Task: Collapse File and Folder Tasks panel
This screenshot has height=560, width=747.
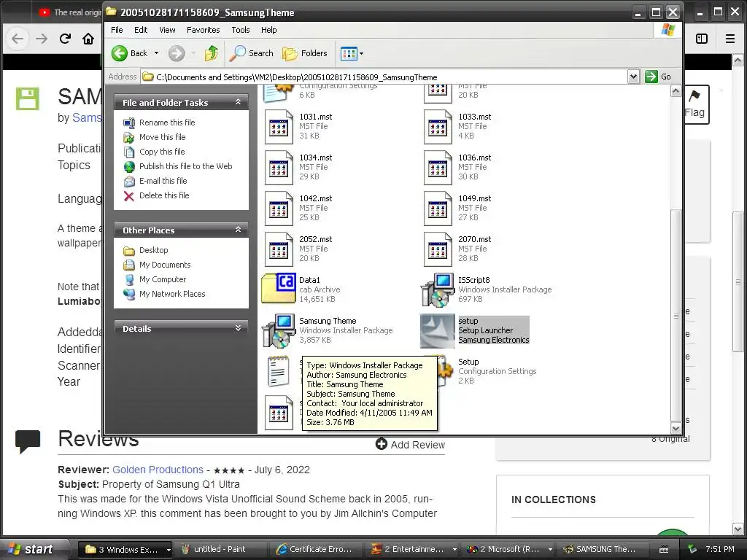Action: point(239,102)
